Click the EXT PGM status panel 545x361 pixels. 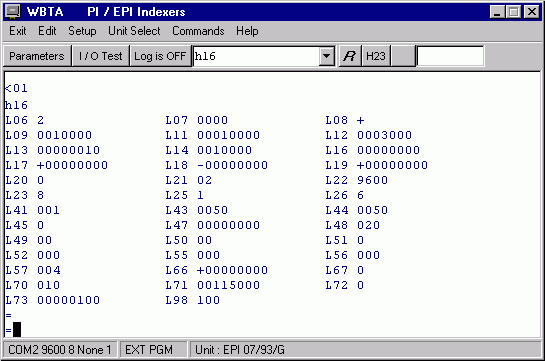tap(153, 350)
